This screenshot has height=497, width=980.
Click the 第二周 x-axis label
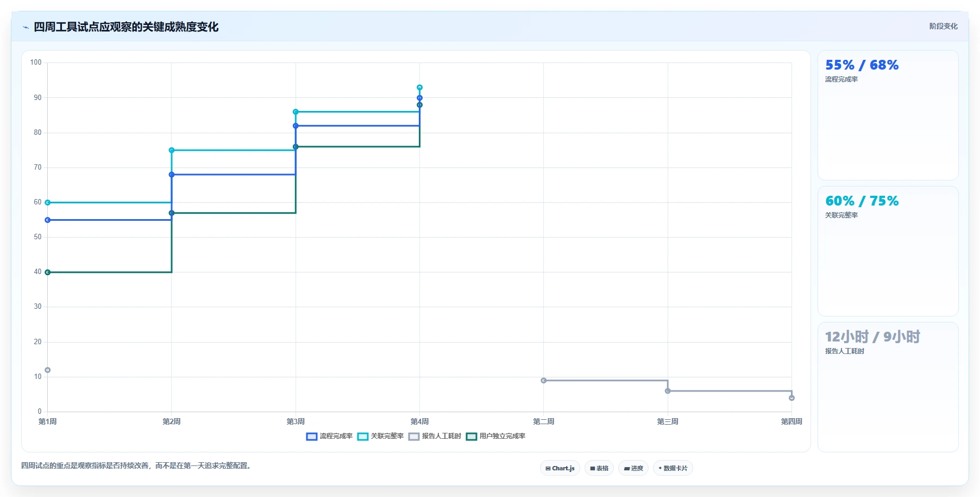pos(544,421)
